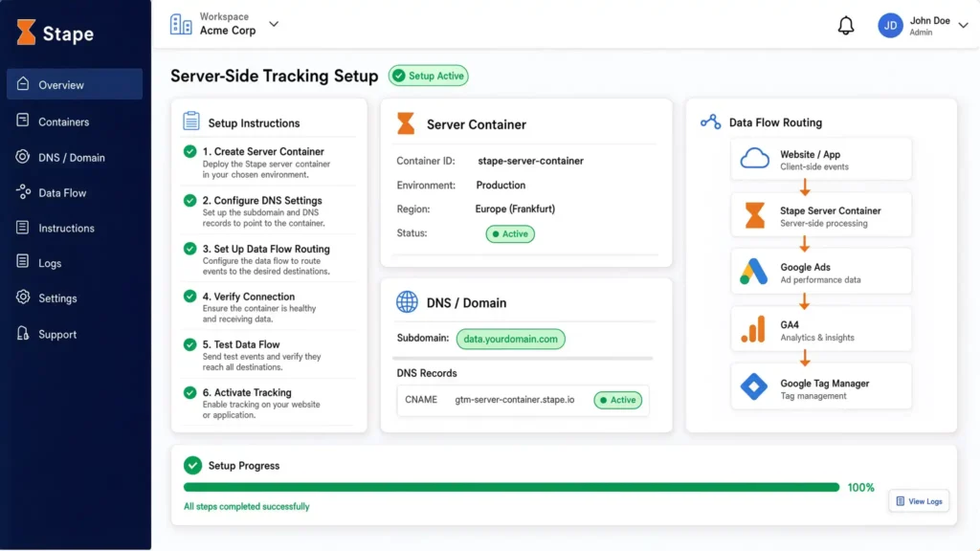Click the 100% progress value
The image size is (980, 551).
click(860, 487)
